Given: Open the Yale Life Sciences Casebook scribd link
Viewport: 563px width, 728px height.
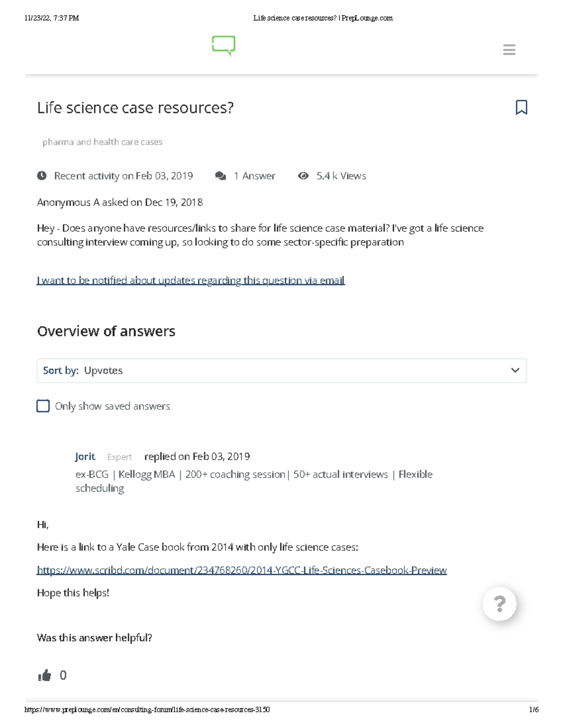Looking at the screenshot, I should tap(242, 570).
